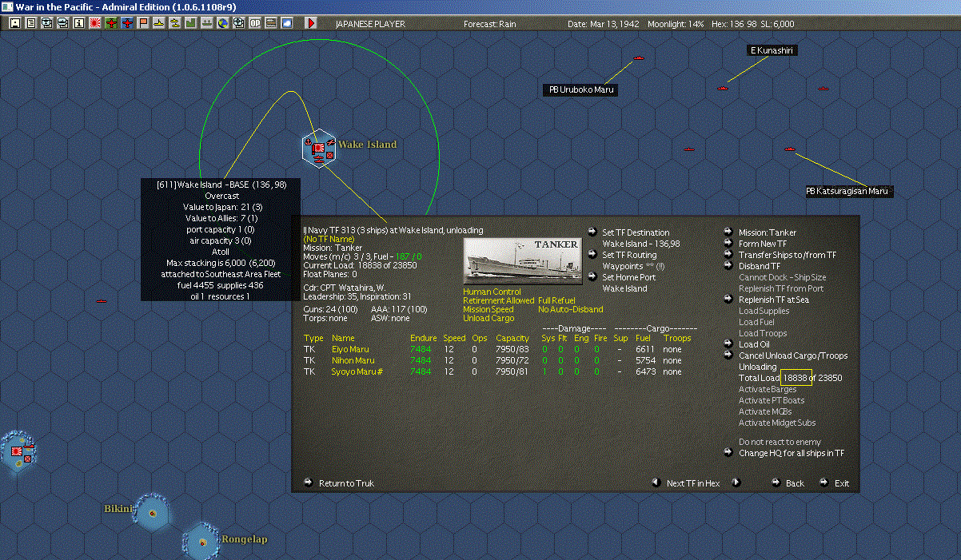
Task: Open the double yellow ship silhouette icon
Action: point(175,24)
